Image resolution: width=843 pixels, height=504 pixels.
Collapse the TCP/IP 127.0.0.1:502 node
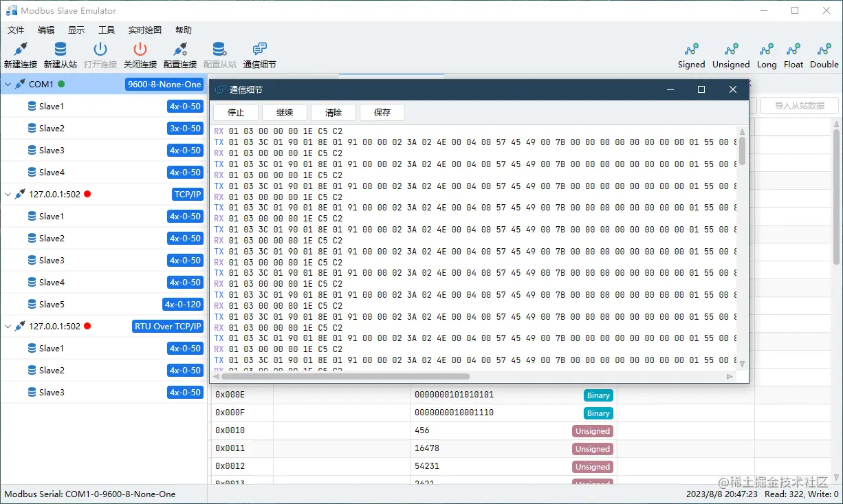pyautogui.click(x=8, y=194)
